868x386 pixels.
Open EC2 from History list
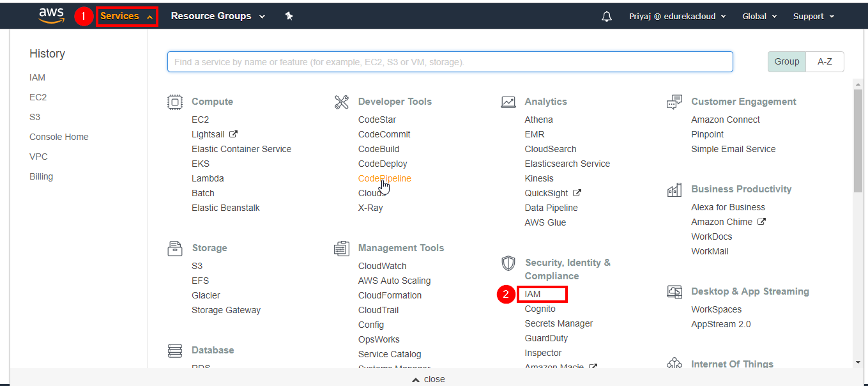pyautogui.click(x=38, y=97)
